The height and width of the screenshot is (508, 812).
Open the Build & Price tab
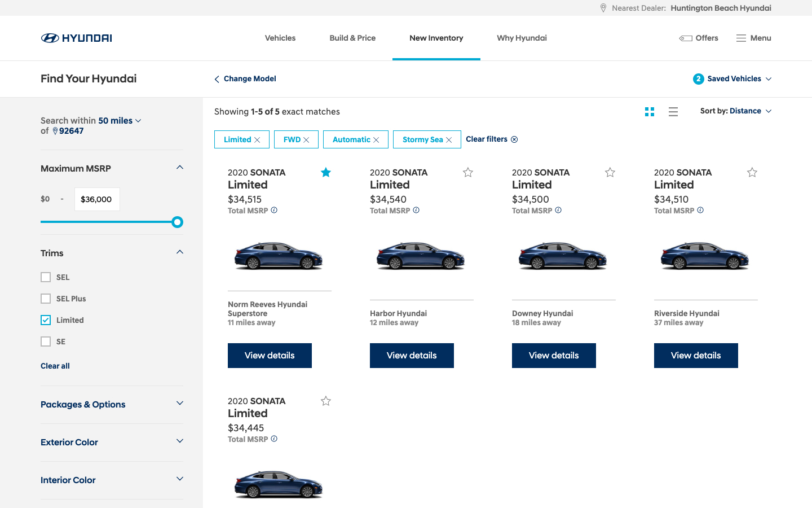point(352,38)
